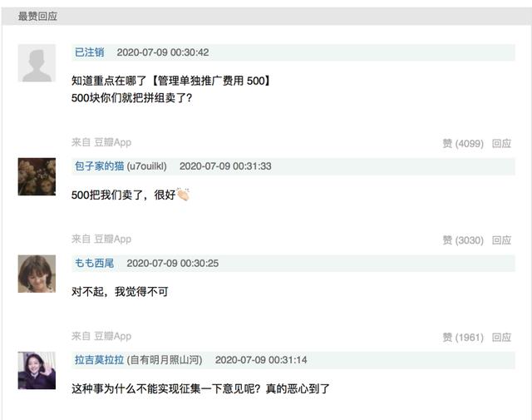Screen dimensions: 532x420
Task: Reply via 回应 beside 赞 (4099)
Action: (501, 143)
